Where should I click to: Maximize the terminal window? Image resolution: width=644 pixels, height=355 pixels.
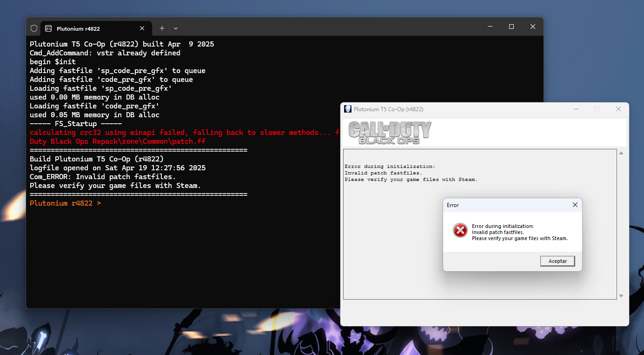coord(511,27)
